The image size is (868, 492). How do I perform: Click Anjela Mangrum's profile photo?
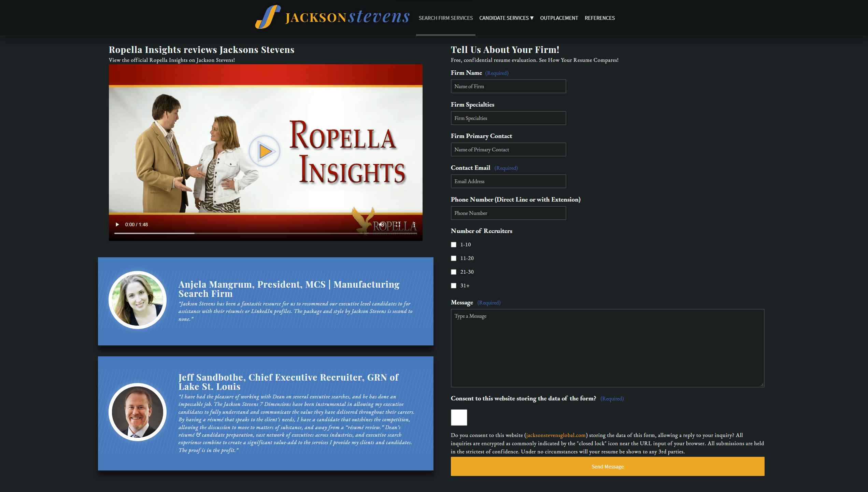pos(138,300)
